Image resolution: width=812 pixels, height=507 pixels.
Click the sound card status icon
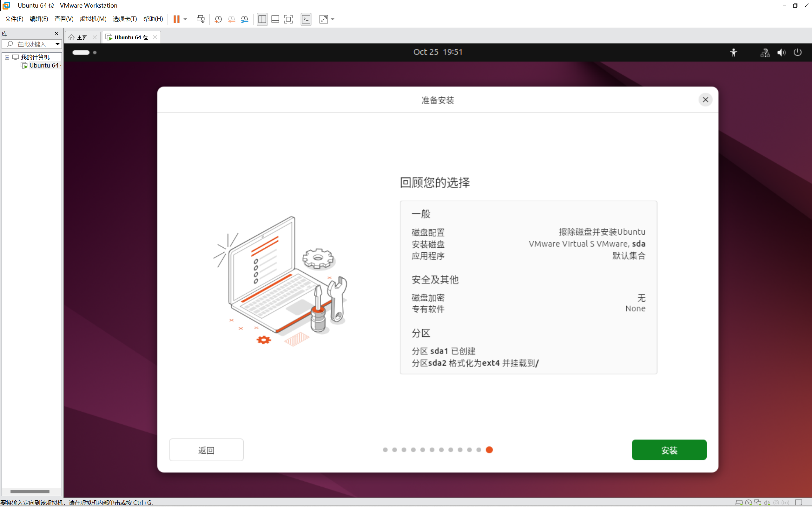point(767,502)
